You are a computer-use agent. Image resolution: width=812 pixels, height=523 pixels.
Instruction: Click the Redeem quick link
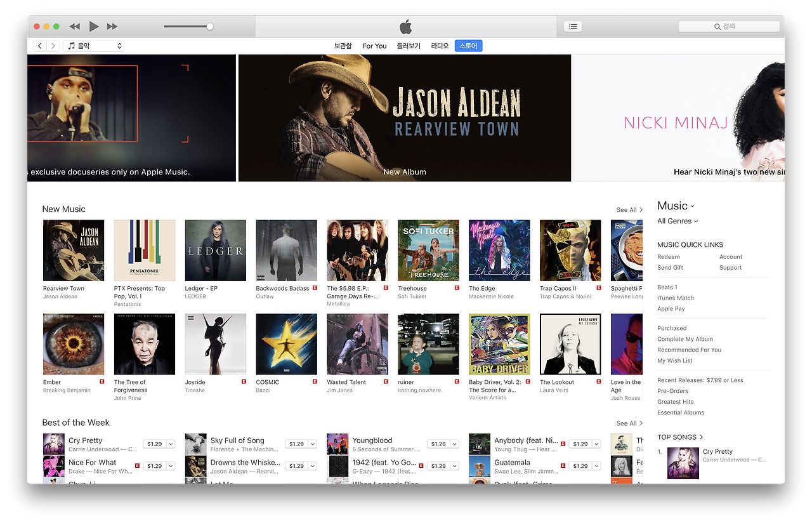tap(669, 257)
